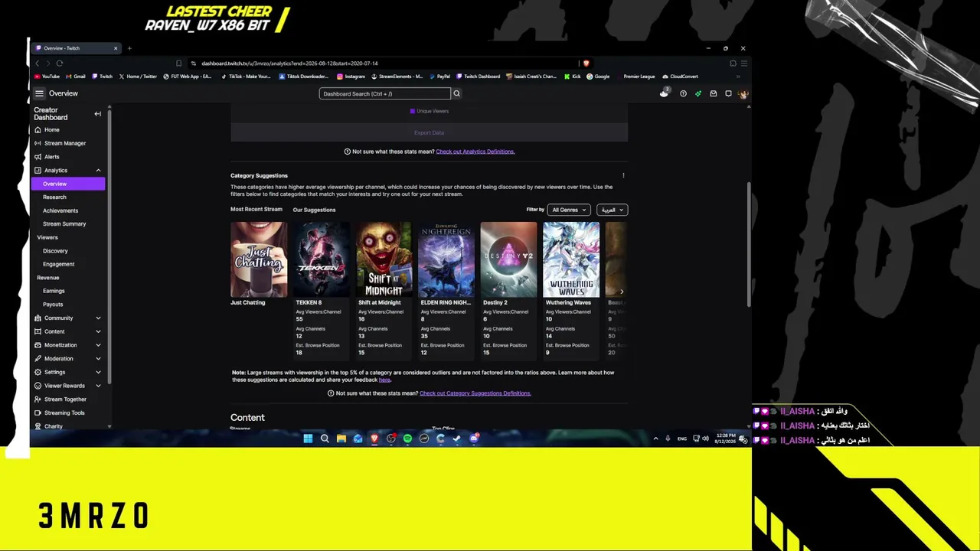
Task: Open Windows Start menu
Action: (x=308, y=439)
